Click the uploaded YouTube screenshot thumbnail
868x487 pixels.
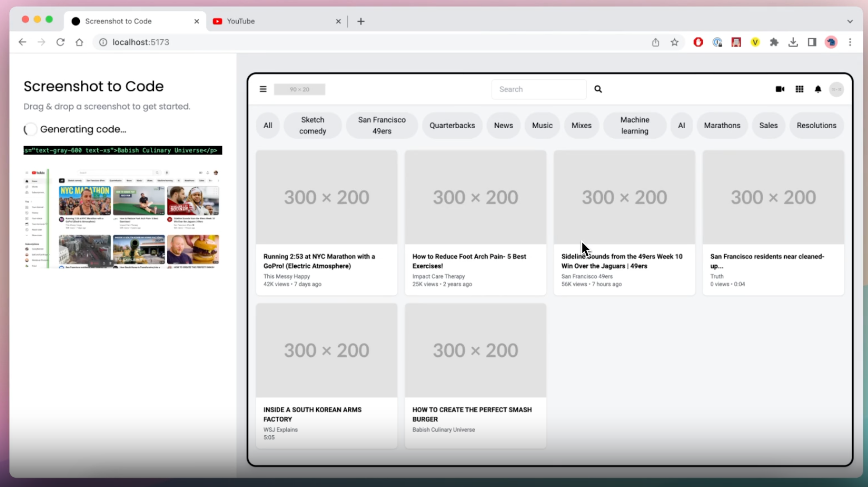pos(122,218)
